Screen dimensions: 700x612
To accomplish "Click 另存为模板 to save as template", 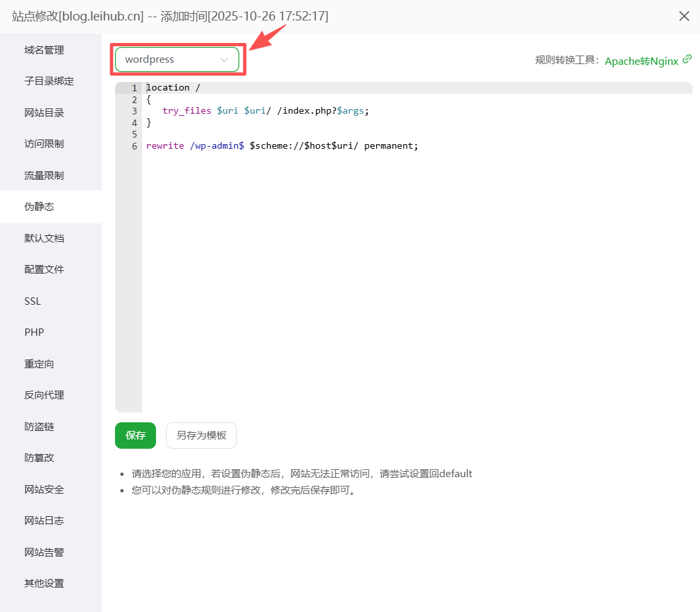I will tap(201, 436).
